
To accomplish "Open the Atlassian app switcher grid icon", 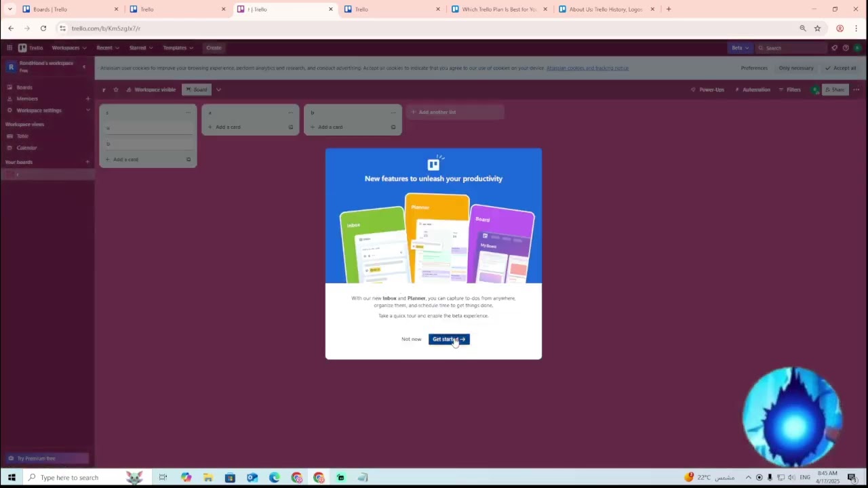I will pos(9,48).
